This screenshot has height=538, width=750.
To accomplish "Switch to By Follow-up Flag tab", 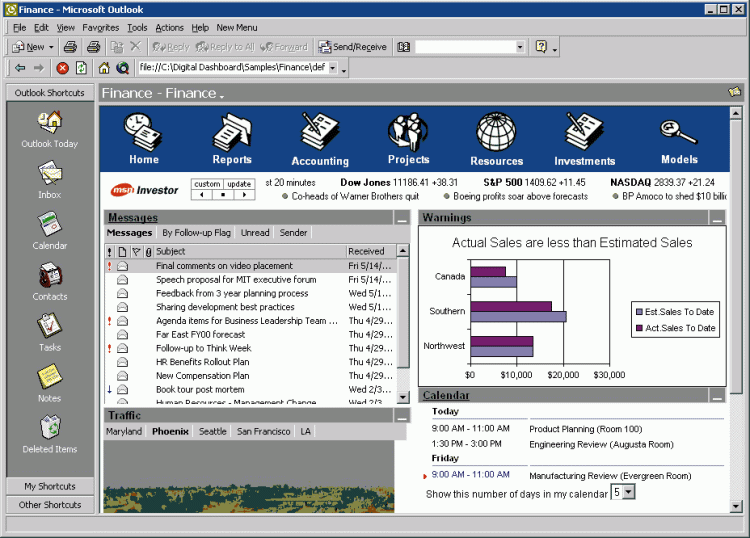I will tap(196, 233).
